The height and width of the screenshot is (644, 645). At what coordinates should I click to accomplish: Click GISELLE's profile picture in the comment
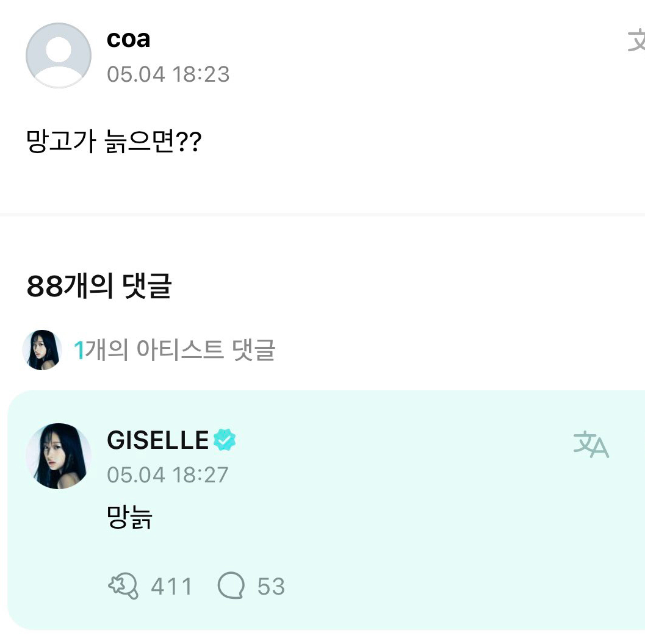coord(59,456)
